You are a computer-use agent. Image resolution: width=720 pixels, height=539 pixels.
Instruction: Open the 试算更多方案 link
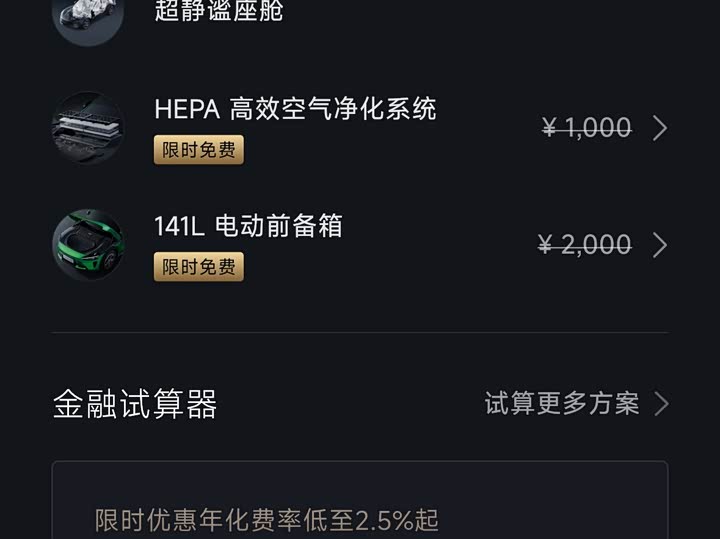[x=561, y=403]
